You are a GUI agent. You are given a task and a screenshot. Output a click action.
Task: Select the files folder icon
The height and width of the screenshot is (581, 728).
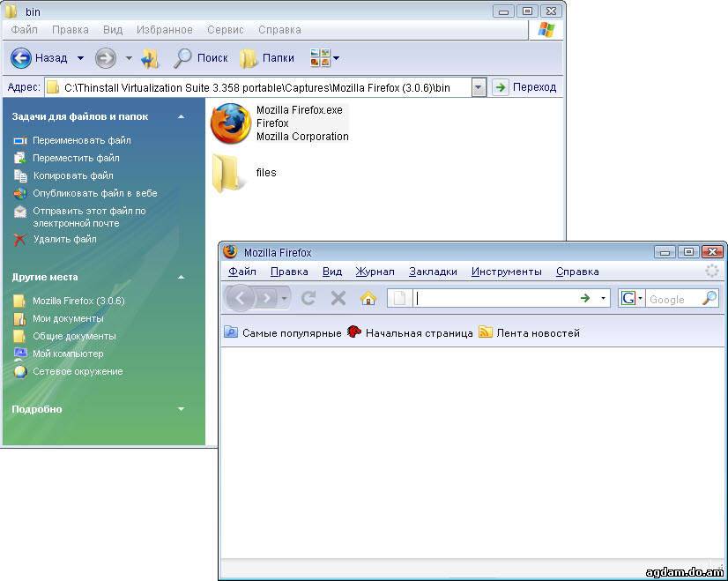pos(227,173)
